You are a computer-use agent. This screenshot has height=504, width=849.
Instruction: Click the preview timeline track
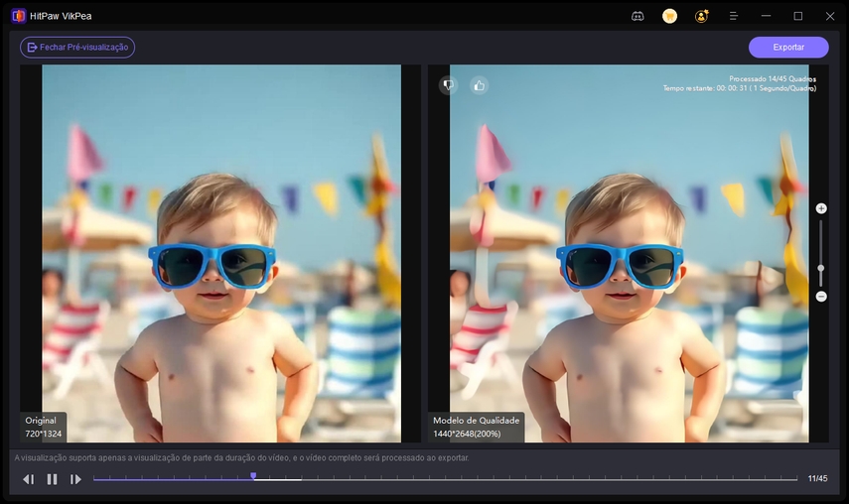[x=445, y=478]
